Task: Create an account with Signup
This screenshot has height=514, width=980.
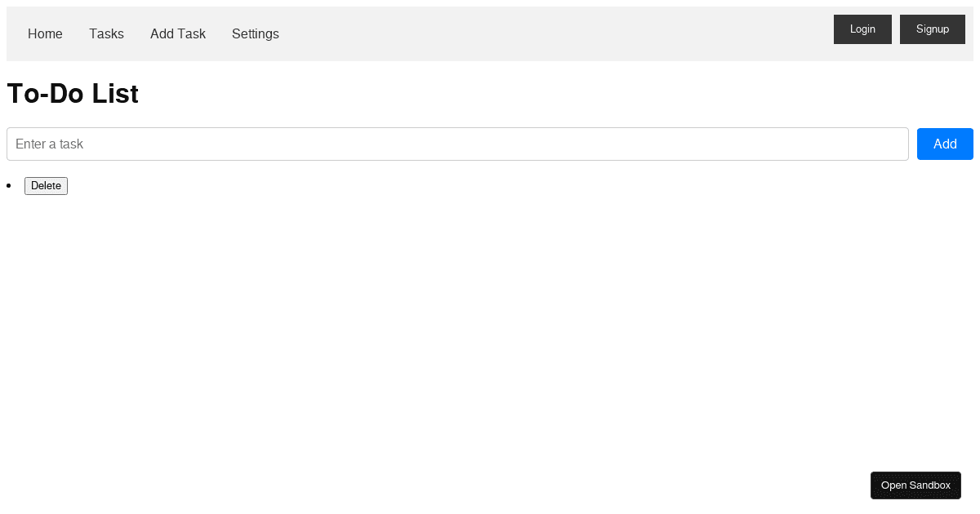Action: click(933, 29)
